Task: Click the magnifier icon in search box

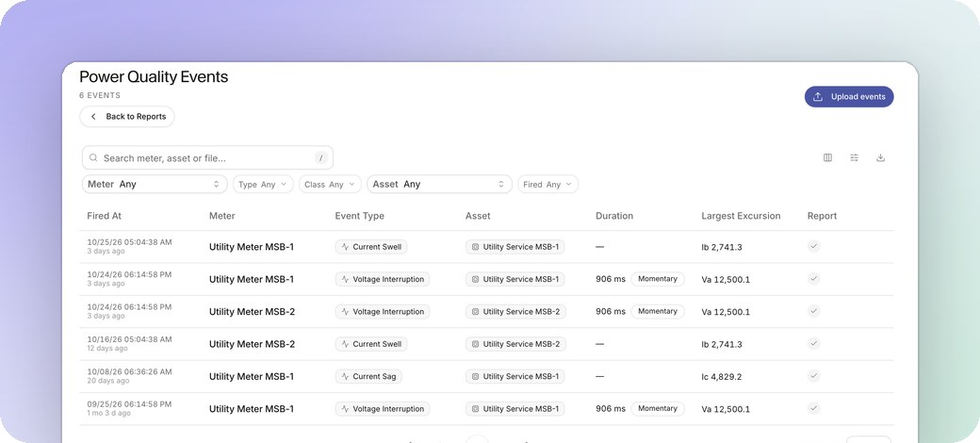Action: 93,158
